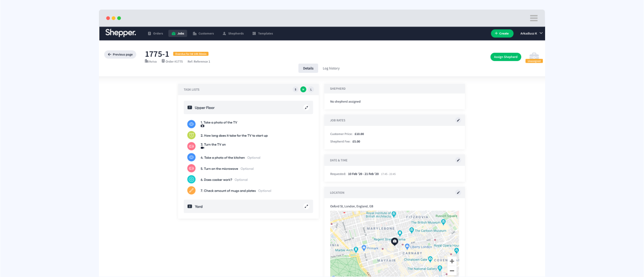The height and width of the screenshot is (277, 644).
Task: Open the Arkadiusz K account dropdown
Action: 530,33
